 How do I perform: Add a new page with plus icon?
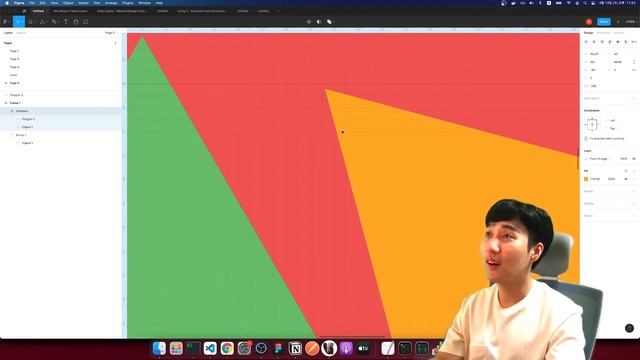(116, 43)
